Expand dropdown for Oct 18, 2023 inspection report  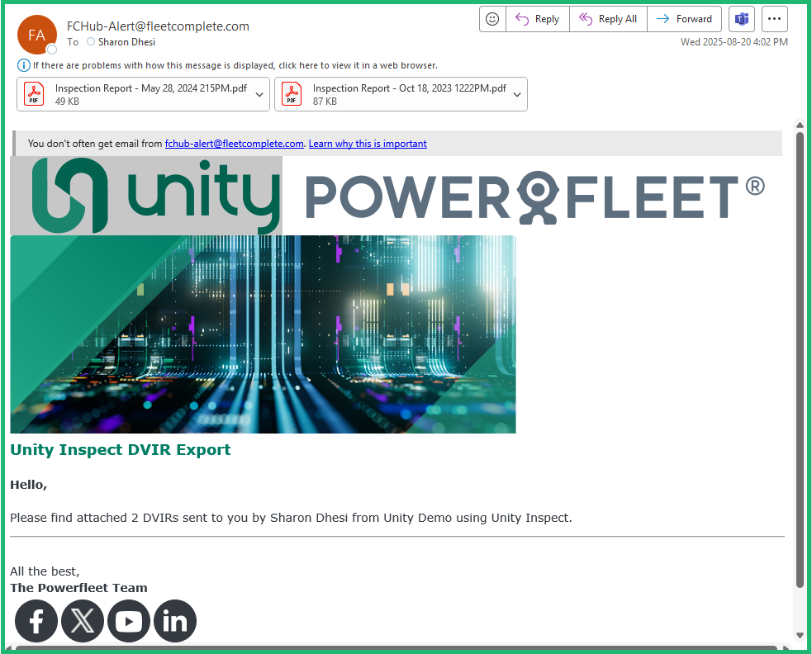pyautogui.click(x=517, y=94)
